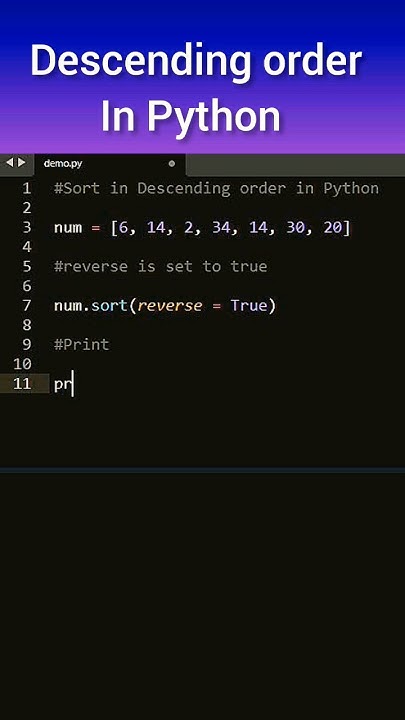Click the value 20 in the list
Viewport: 405px width, 720px height.
pos(333,227)
